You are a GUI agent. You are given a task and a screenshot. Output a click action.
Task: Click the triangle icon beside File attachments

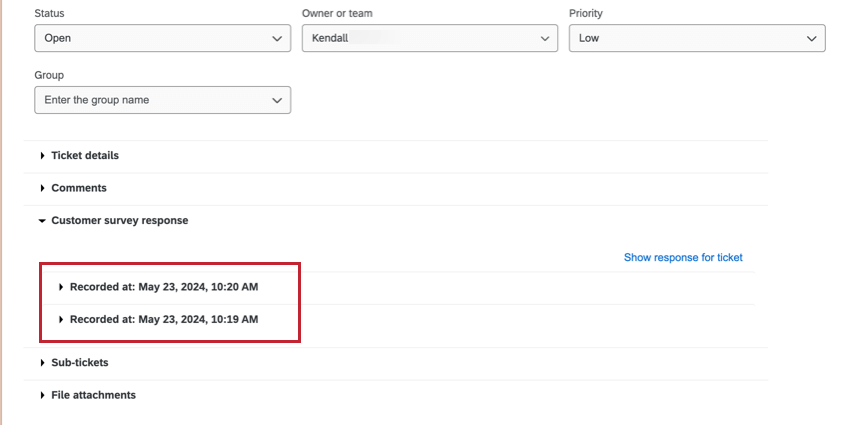pyautogui.click(x=43, y=396)
